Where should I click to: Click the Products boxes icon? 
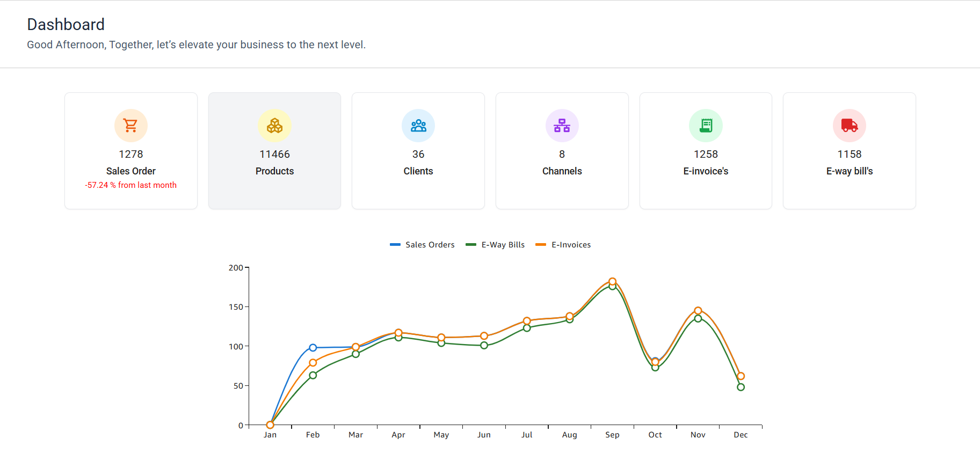[274, 126]
